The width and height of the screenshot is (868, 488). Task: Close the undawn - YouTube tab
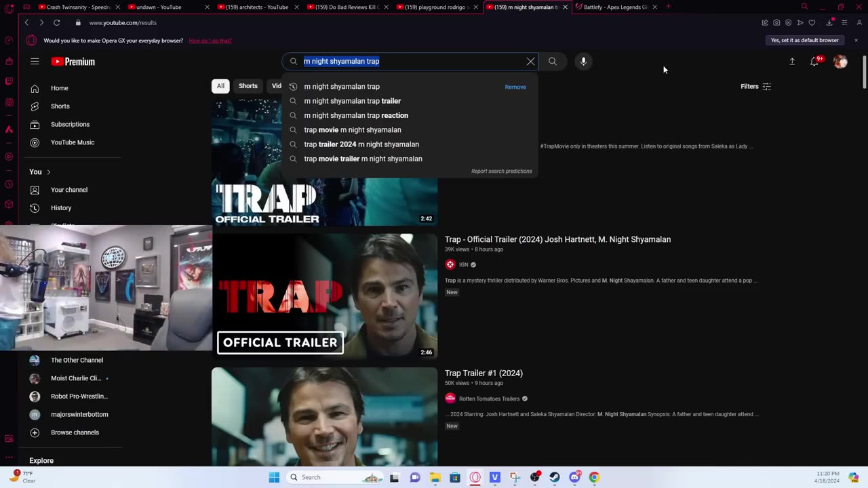point(207,7)
